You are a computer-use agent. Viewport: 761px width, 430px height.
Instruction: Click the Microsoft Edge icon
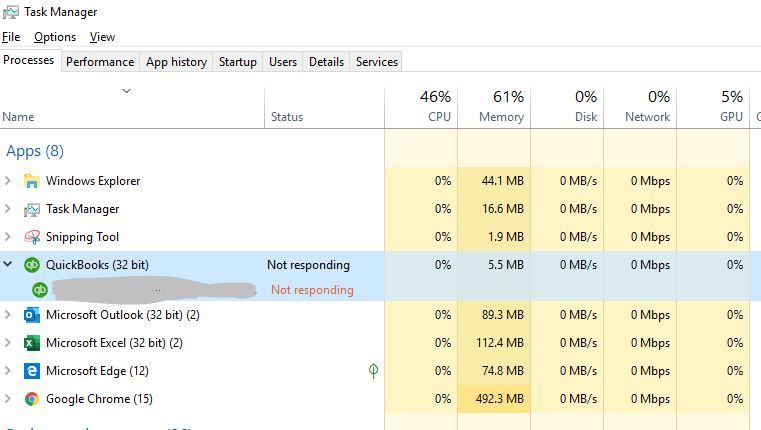coord(31,371)
